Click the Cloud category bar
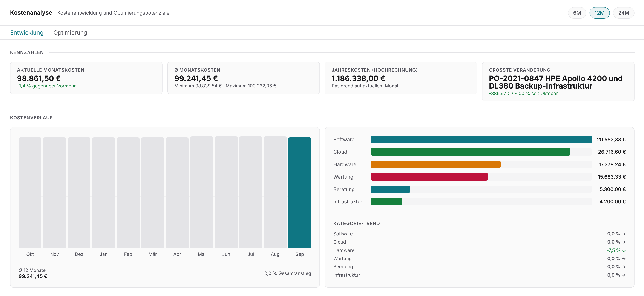Screen dimensions: 644x296 click(x=470, y=152)
